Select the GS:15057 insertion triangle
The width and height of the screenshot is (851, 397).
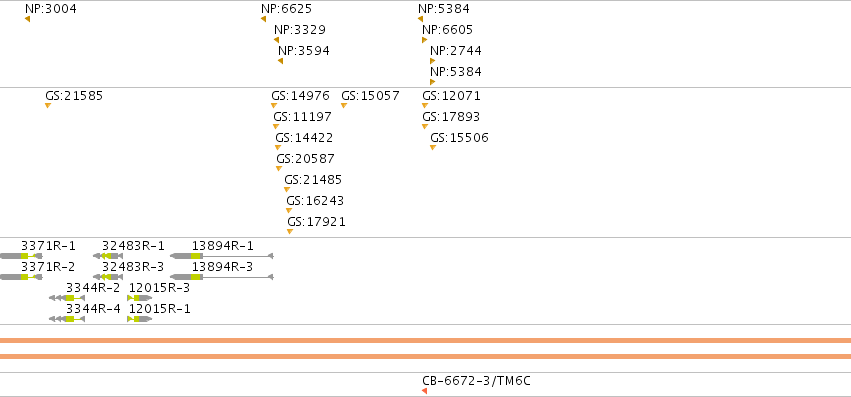(x=344, y=105)
